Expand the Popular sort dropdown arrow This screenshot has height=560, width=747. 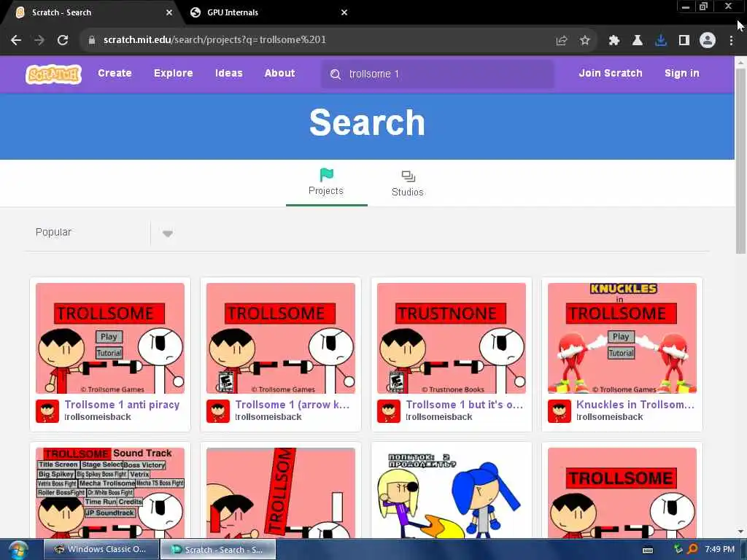coord(167,233)
